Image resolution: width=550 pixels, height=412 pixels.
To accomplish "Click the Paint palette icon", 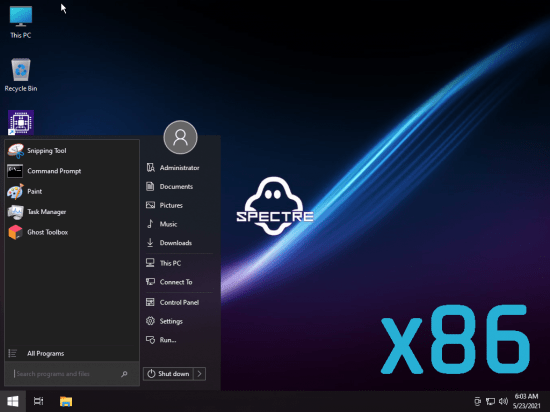I will tap(15, 191).
